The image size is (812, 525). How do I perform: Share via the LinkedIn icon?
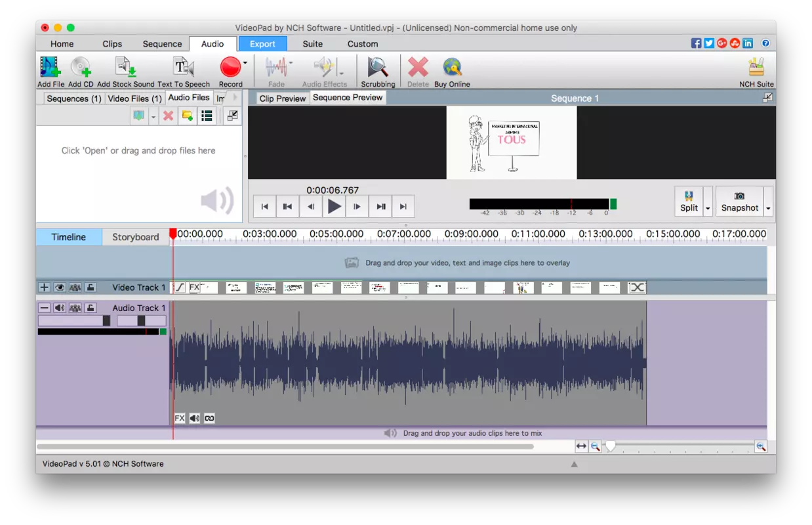click(748, 43)
